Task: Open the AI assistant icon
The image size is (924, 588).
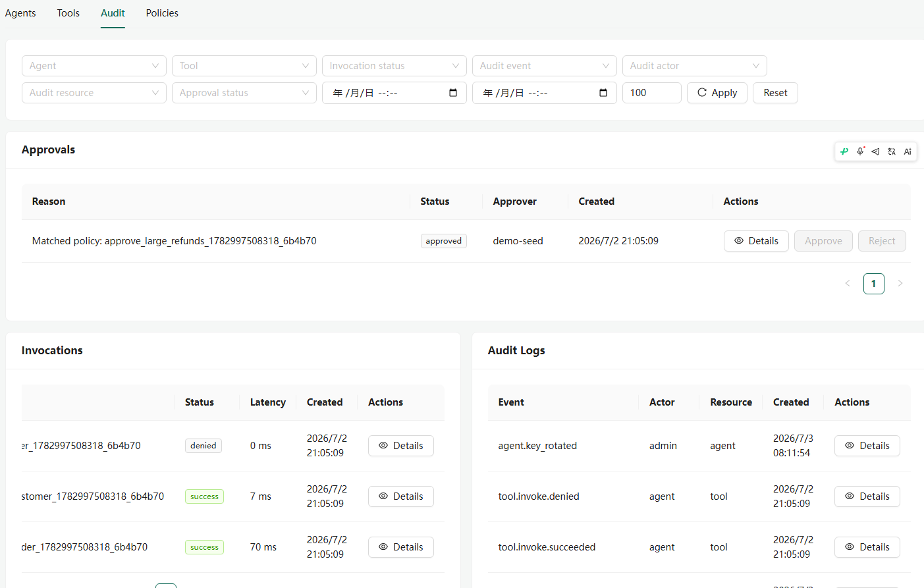Action: 908,151
